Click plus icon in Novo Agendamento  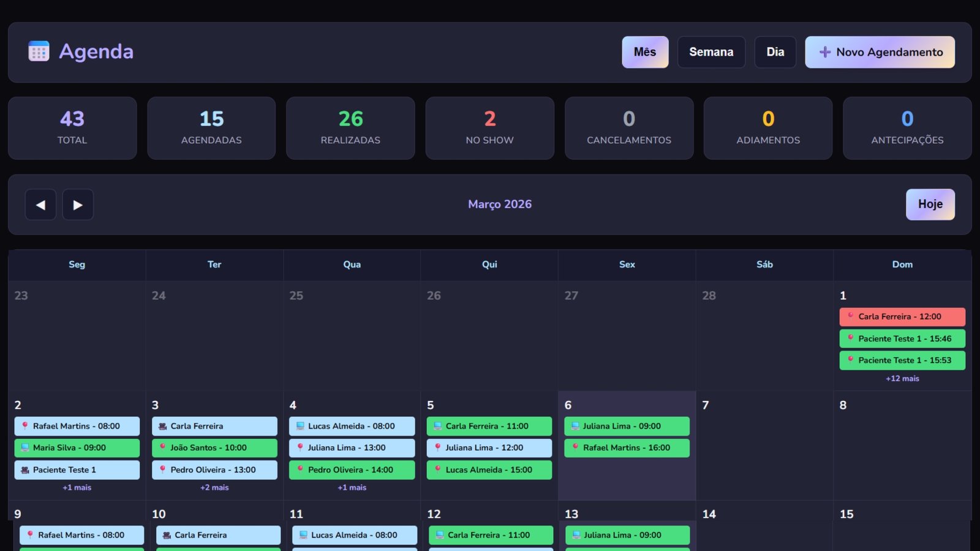pos(824,52)
